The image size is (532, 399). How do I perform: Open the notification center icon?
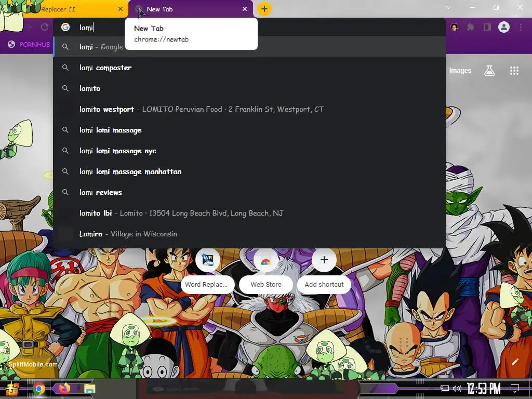click(x=515, y=389)
